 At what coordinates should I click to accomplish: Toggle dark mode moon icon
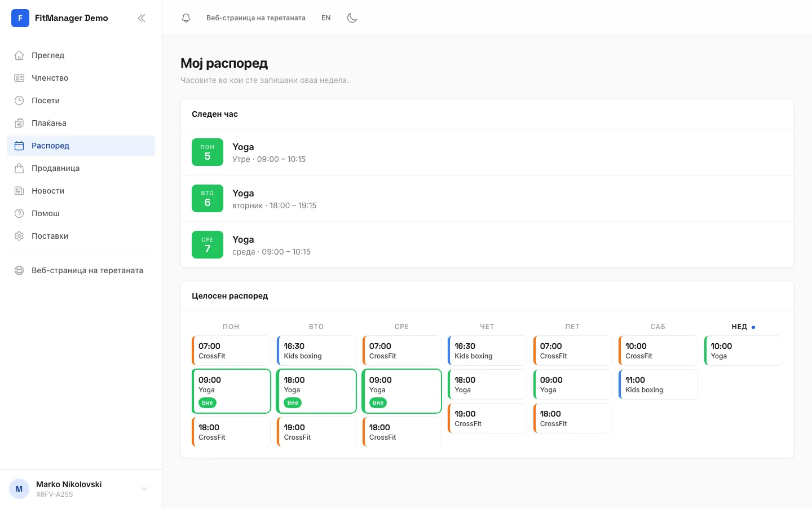click(352, 18)
